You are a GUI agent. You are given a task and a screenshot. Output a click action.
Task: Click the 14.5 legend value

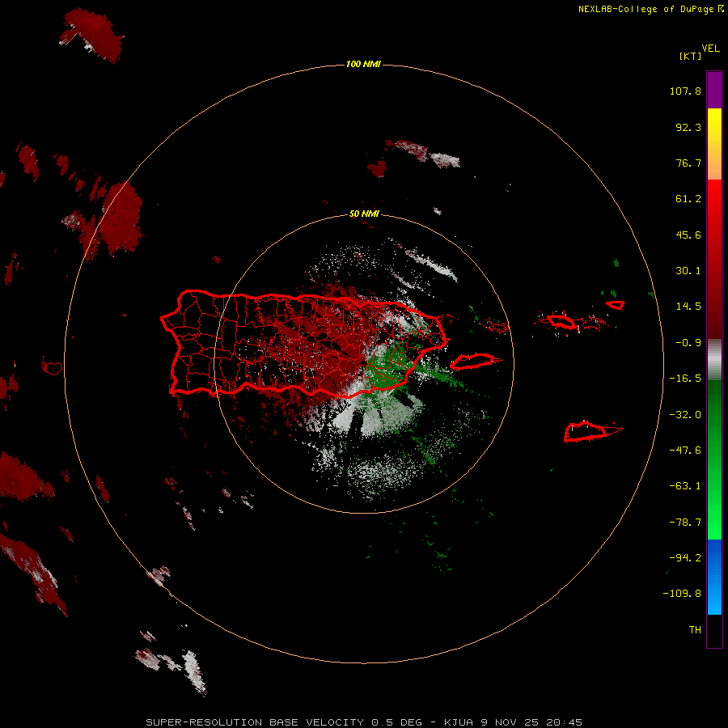click(688, 307)
